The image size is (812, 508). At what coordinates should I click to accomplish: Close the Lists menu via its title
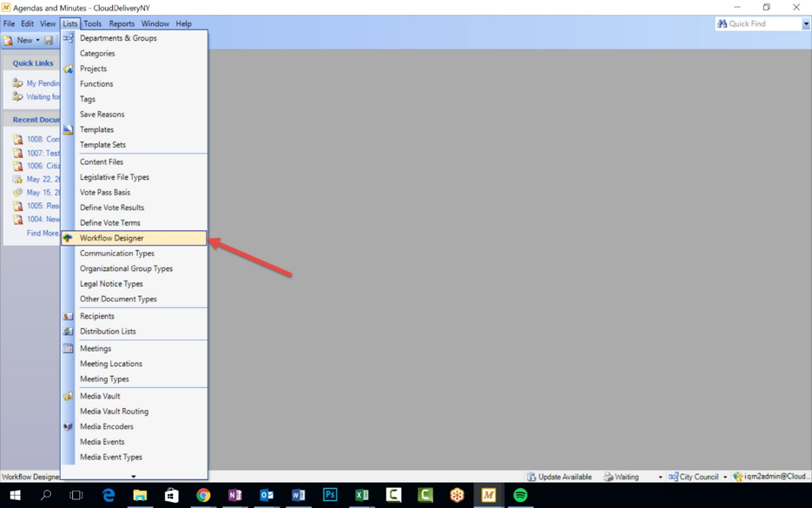(x=70, y=23)
